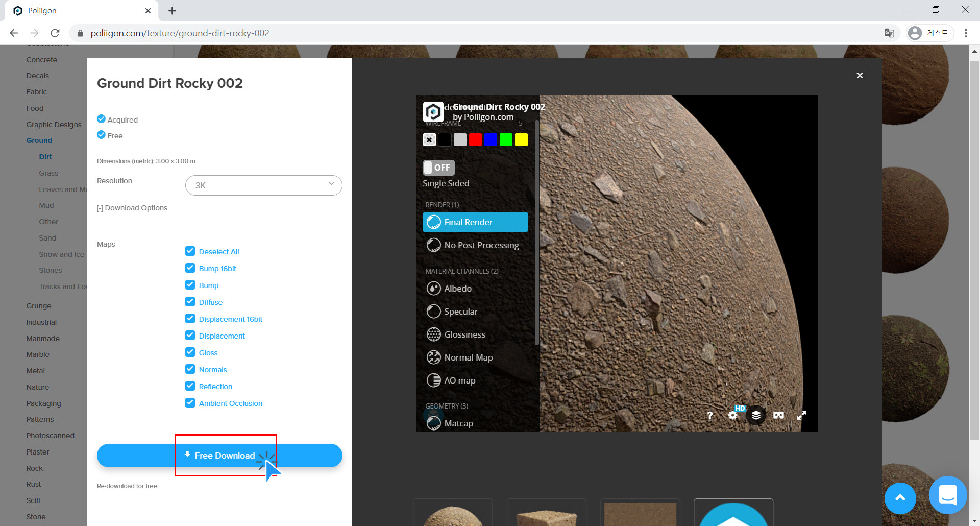Go back in browser
Image resolution: width=980 pixels, height=526 pixels.
(x=14, y=33)
